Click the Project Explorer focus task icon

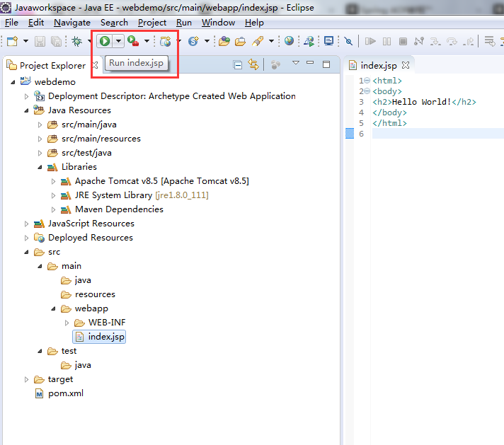pyautogui.click(x=275, y=65)
